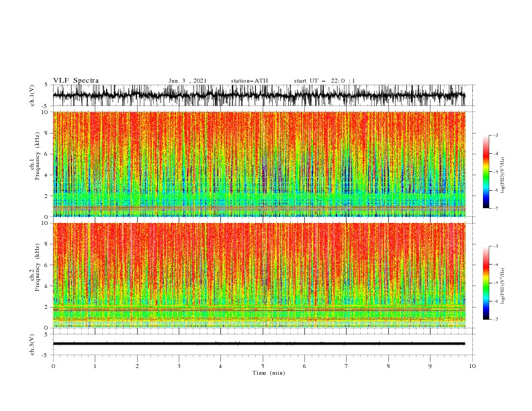Click time axis tick label 7

click(x=347, y=366)
